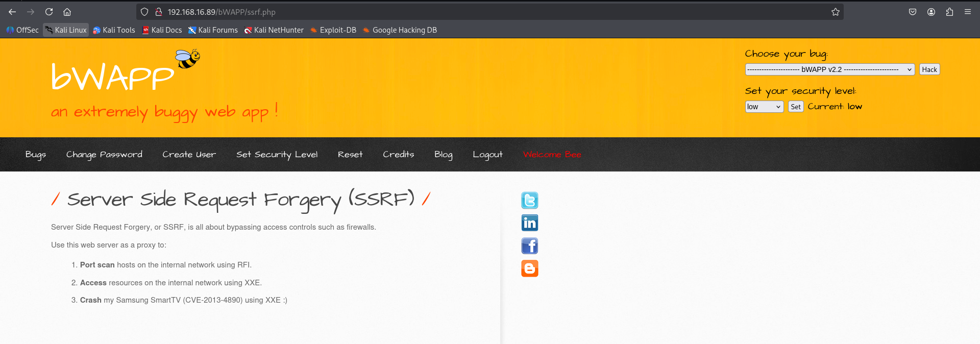Open the Kali Tools bookmark

[x=114, y=30]
